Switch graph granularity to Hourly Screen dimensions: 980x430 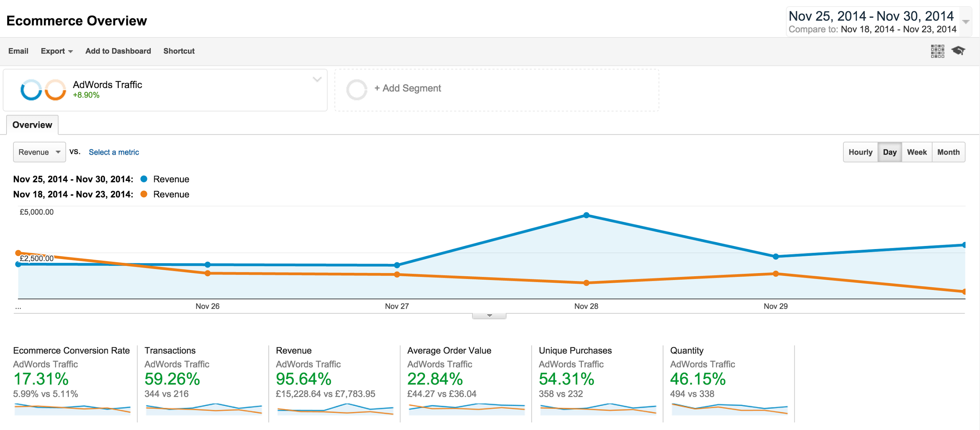[860, 152]
